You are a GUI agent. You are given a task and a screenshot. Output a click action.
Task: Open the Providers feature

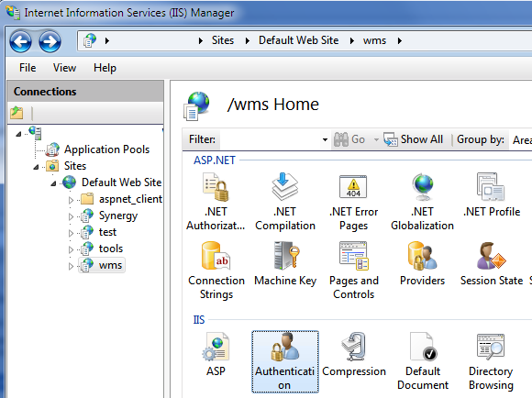[422, 264]
